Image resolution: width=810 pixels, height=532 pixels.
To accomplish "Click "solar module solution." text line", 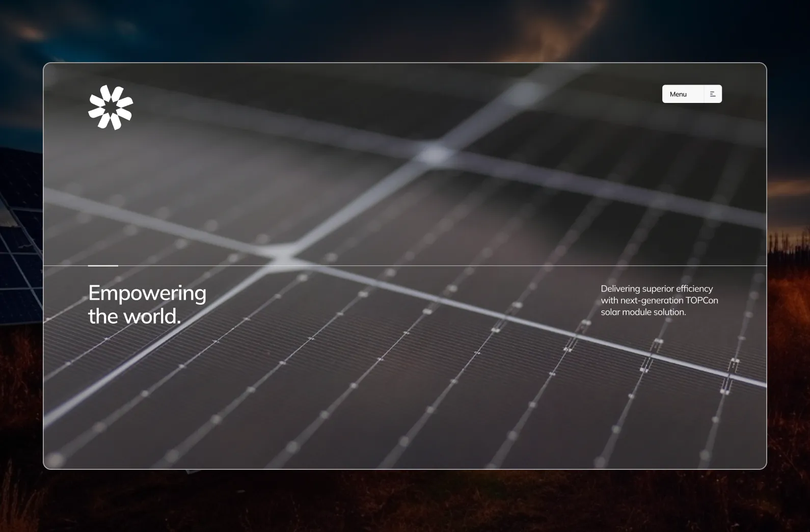I will pos(643,312).
